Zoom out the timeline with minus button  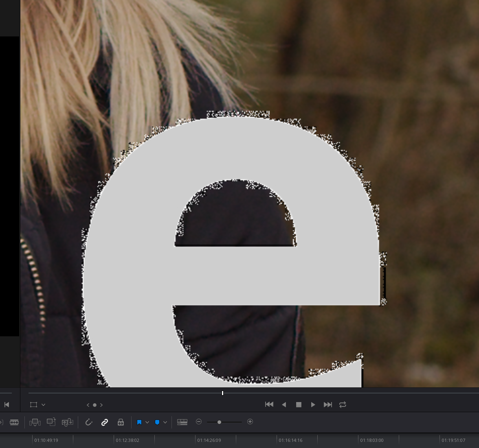pos(199,422)
